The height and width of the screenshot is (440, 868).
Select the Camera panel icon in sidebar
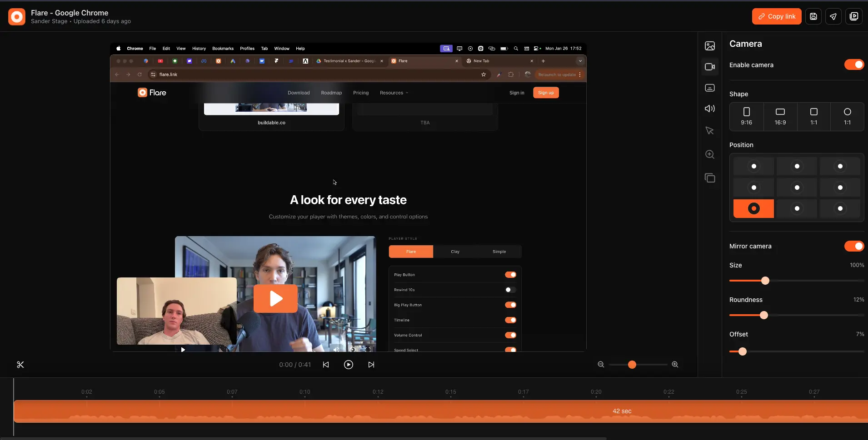coord(710,66)
